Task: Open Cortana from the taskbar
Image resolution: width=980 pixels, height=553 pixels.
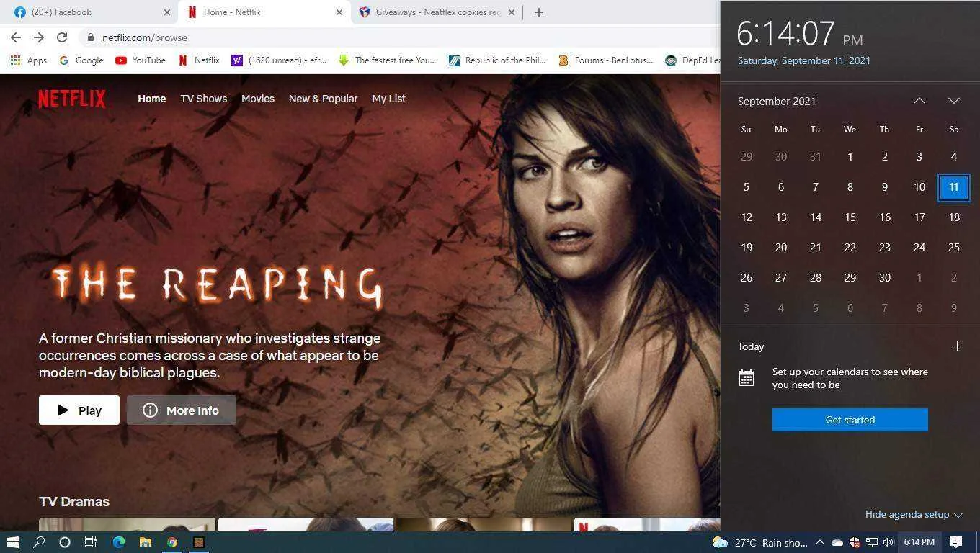Action: click(65, 542)
